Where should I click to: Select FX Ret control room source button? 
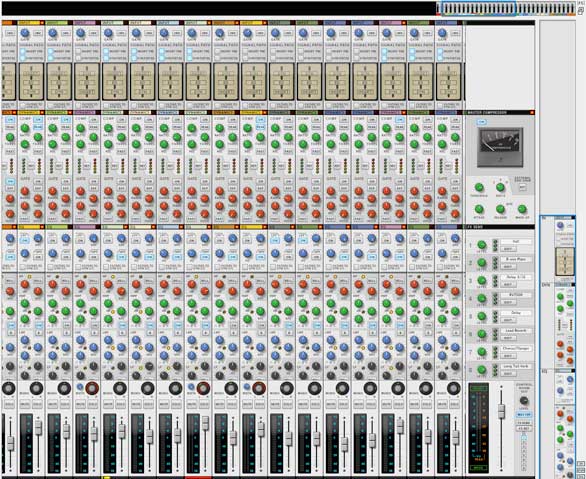[x=524, y=429]
